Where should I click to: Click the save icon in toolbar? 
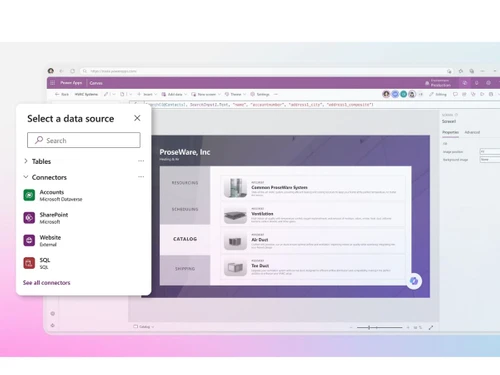click(491, 94)
